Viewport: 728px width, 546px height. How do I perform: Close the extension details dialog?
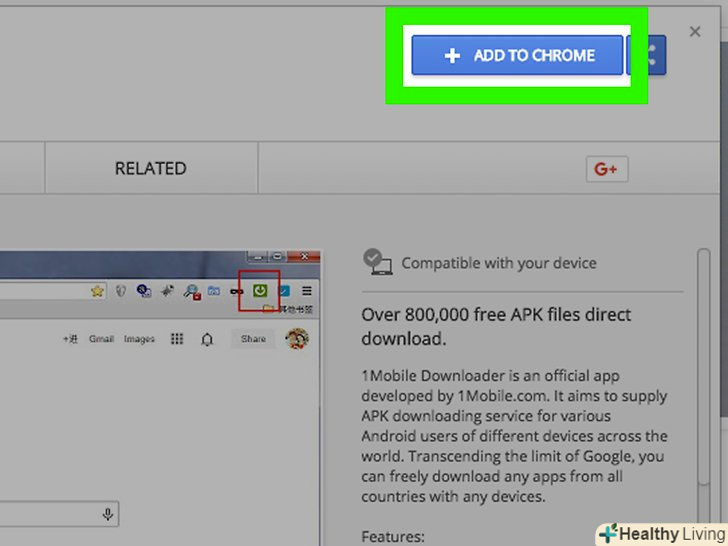[x=695, y=32]
